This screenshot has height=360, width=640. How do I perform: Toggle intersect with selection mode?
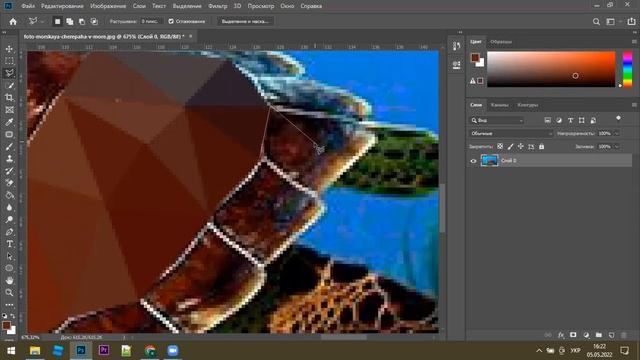tap(94, 21)
